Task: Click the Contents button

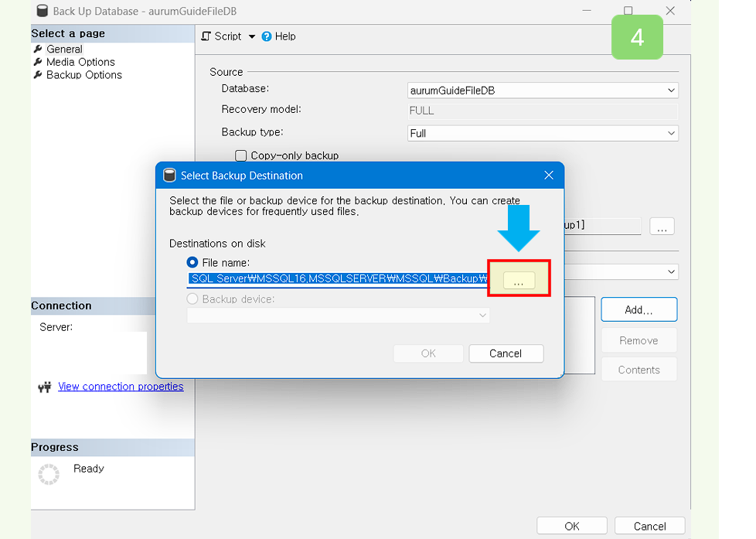Action: [x=639, y=370]
